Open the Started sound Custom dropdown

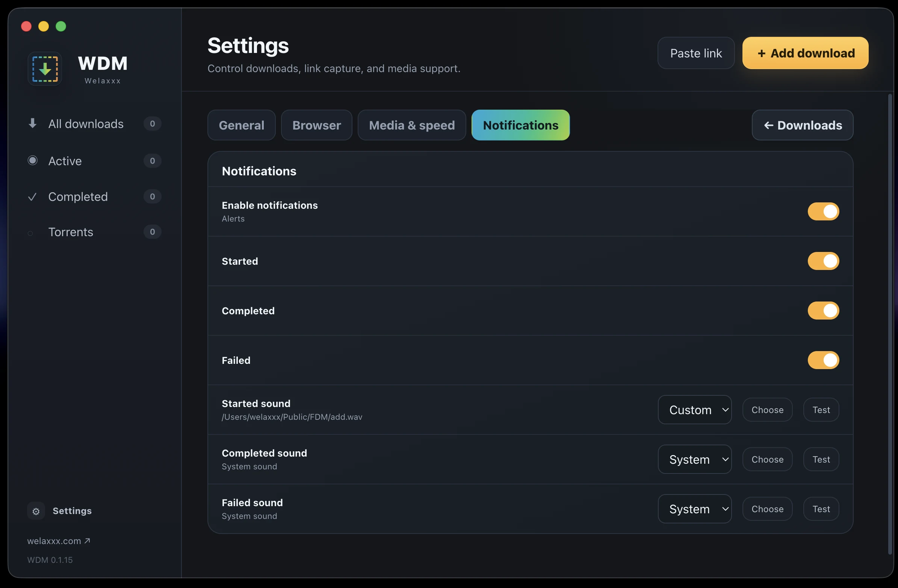click(695, 410)
